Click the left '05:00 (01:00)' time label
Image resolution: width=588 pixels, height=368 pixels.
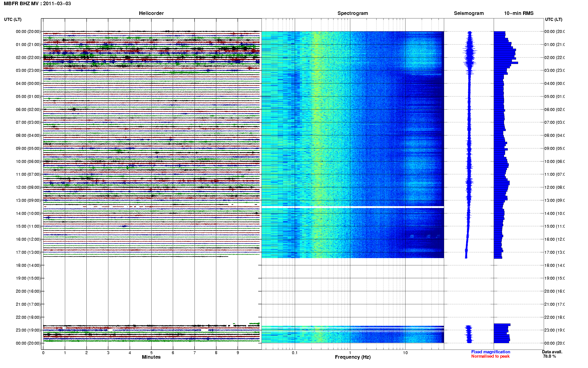point(28,96)
